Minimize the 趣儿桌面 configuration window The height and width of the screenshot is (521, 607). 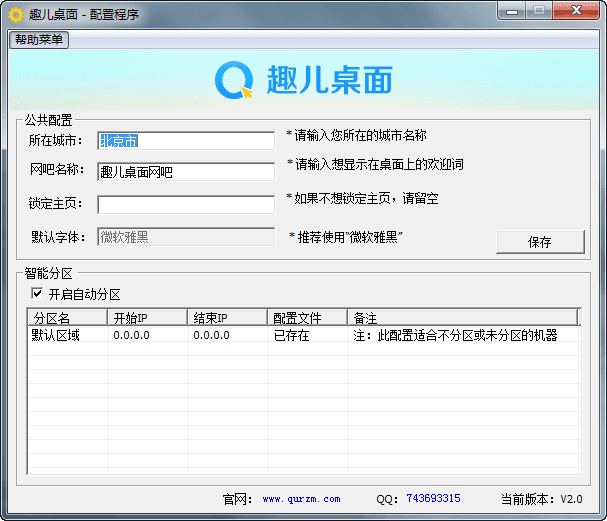click(x=514, y=11)
